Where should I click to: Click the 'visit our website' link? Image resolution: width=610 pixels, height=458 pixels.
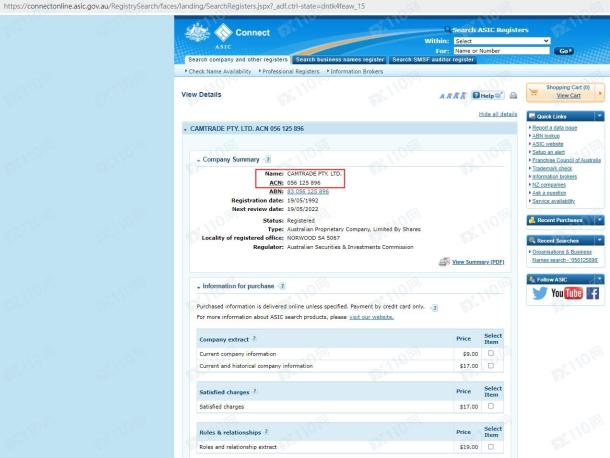point(371,317)
